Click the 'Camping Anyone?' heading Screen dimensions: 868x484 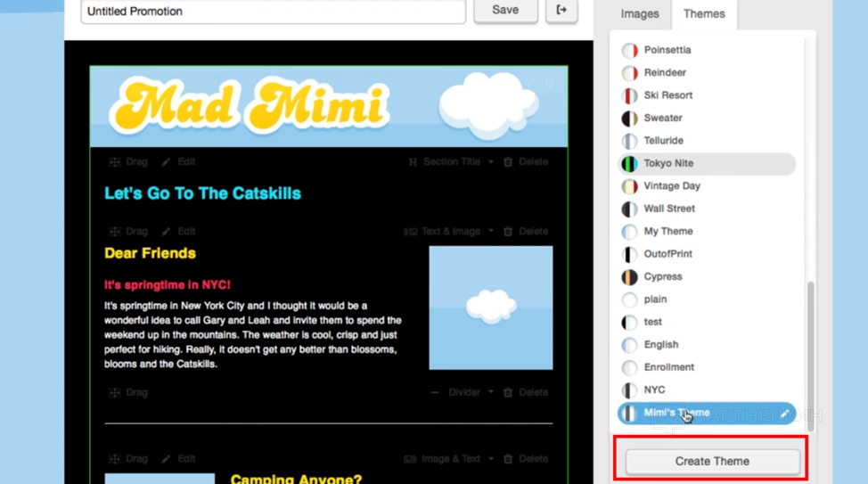[296, 479]
